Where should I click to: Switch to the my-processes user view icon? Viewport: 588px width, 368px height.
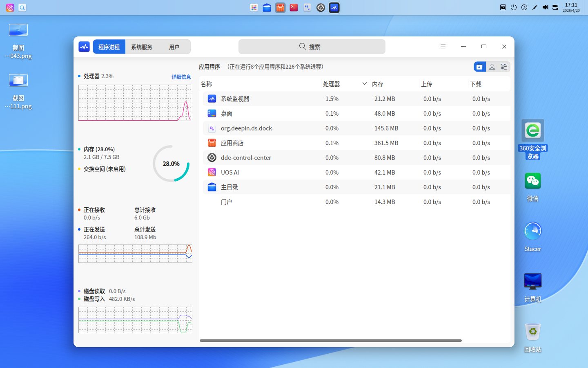coord(492,66)
